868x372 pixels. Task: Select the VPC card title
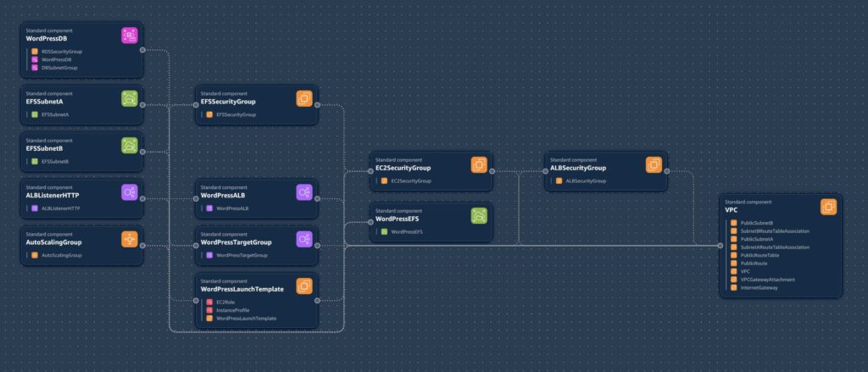[732, 210]
